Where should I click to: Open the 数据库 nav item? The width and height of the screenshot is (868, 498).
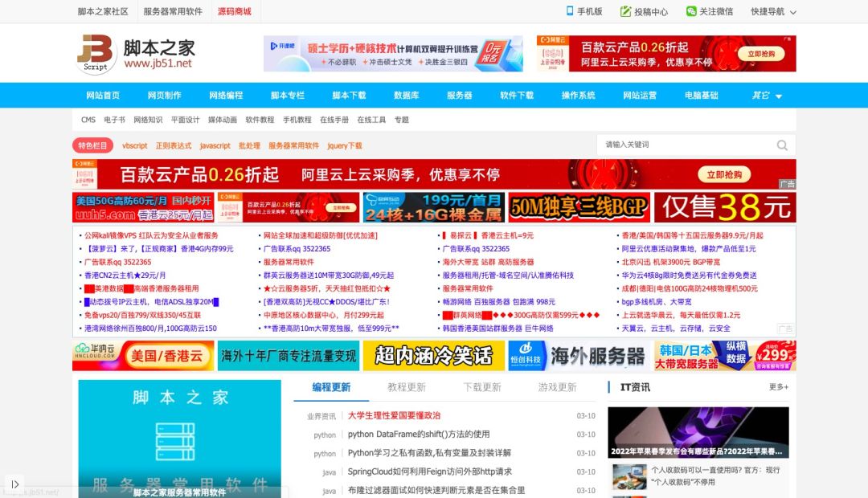[x=407, y=95]
